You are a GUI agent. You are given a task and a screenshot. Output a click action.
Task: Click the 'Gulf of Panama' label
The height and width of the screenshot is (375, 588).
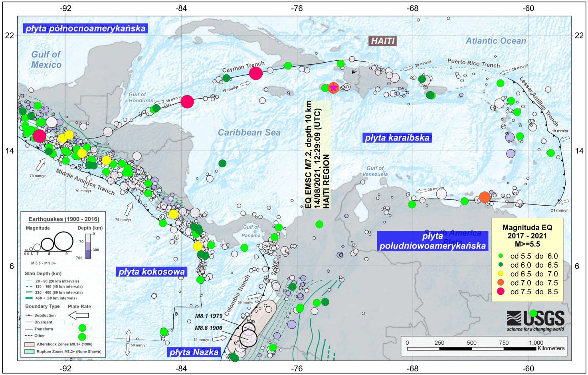pyautogui.click(x=251, y=231)
